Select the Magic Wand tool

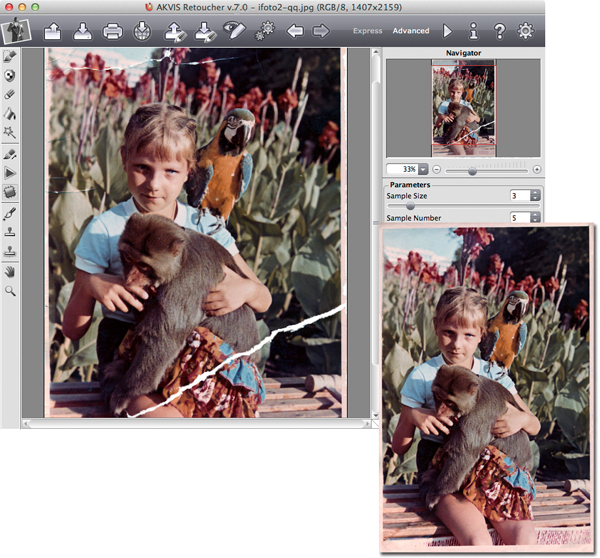pos(10,130)
